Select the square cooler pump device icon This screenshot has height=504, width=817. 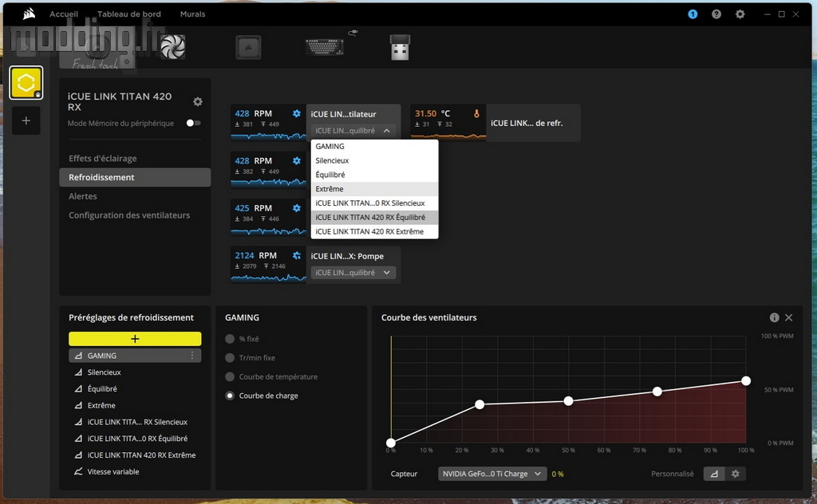(x=248, y=47)
